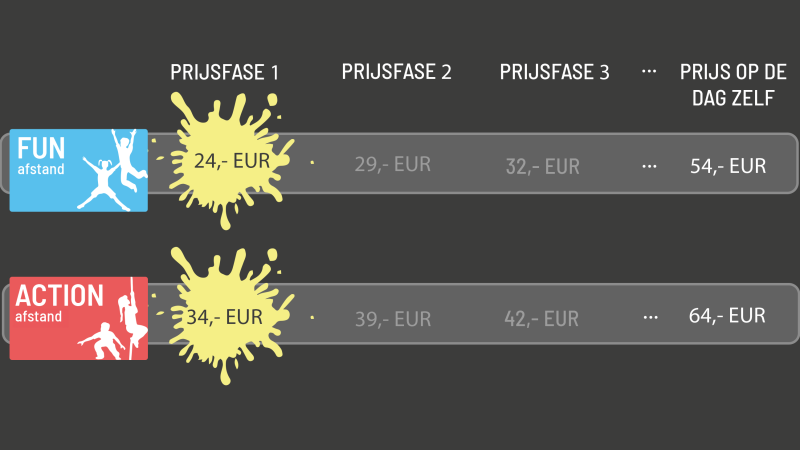This screenshot has width=800, height=450.
Task: Click the ellipsis in the FUN price row
Action: click(x=649, y=166)
